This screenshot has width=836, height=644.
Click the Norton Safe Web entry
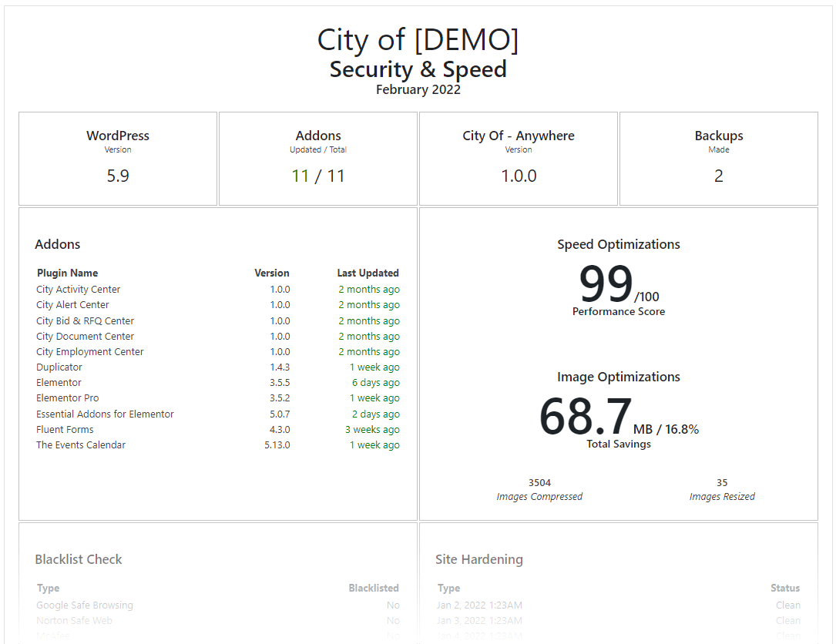(75, 620)
